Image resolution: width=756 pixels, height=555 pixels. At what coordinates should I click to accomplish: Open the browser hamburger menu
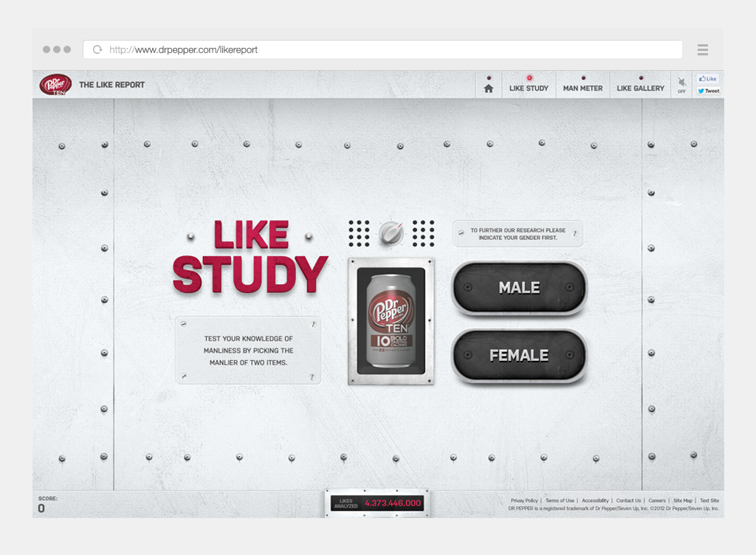click(x=702, y=50)
